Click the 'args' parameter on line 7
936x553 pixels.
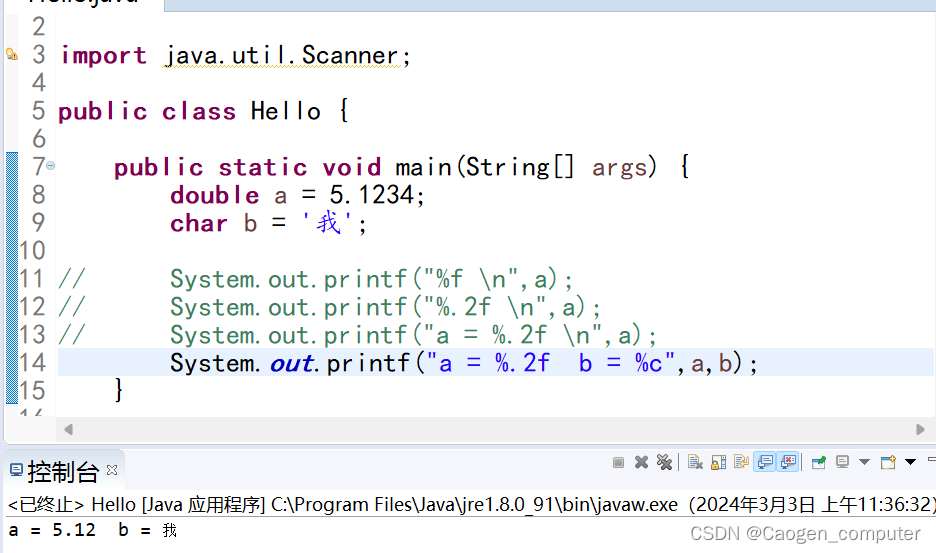point(620,168)
